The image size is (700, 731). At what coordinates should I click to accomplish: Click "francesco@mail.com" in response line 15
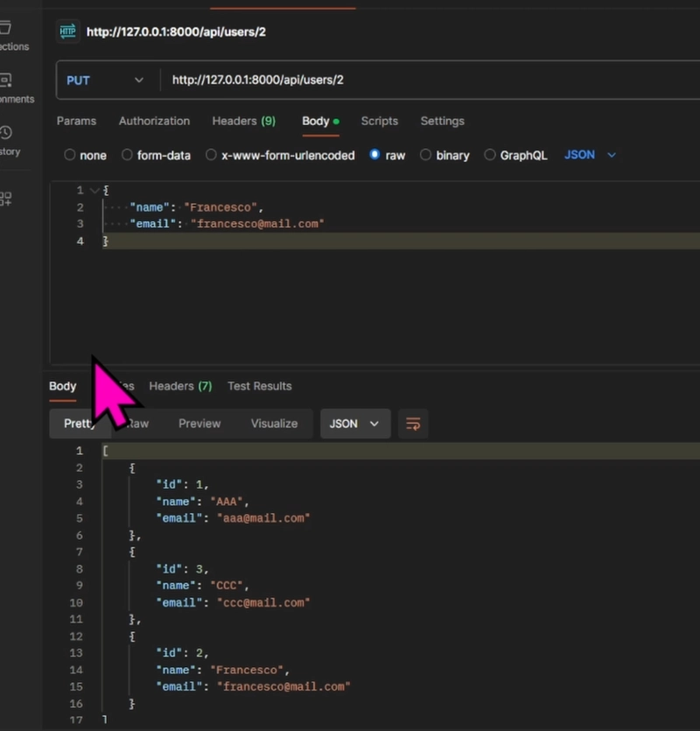click(283, 687)
